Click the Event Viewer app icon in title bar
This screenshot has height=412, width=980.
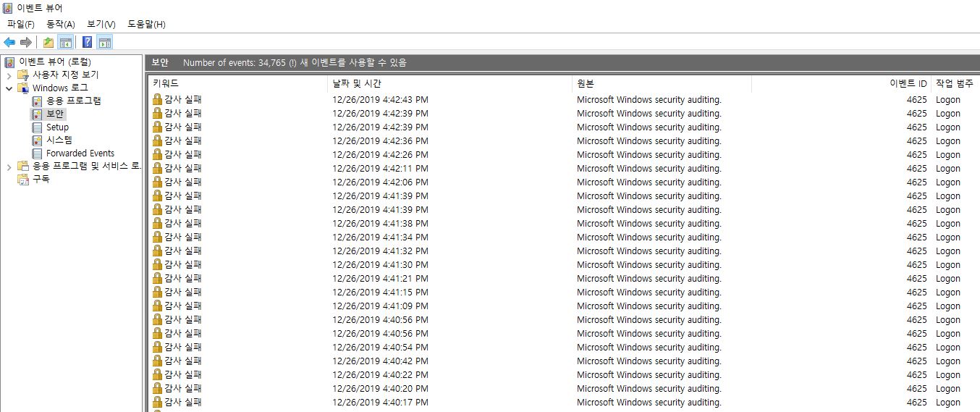point(7,8)
